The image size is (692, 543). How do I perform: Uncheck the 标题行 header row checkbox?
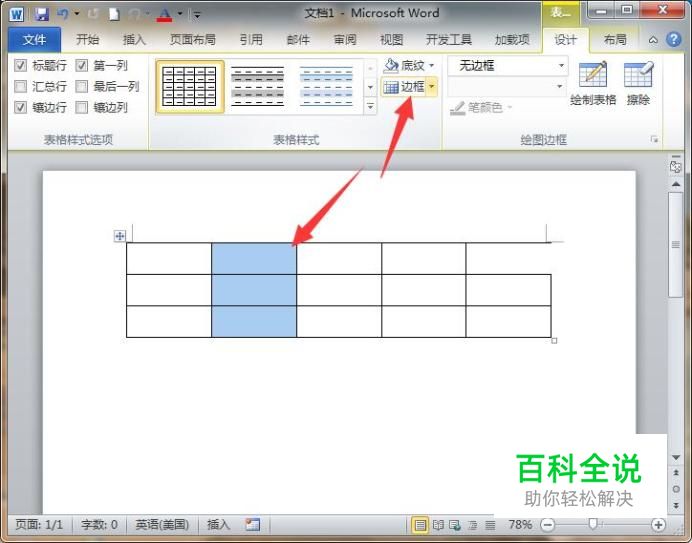[20, 66]
